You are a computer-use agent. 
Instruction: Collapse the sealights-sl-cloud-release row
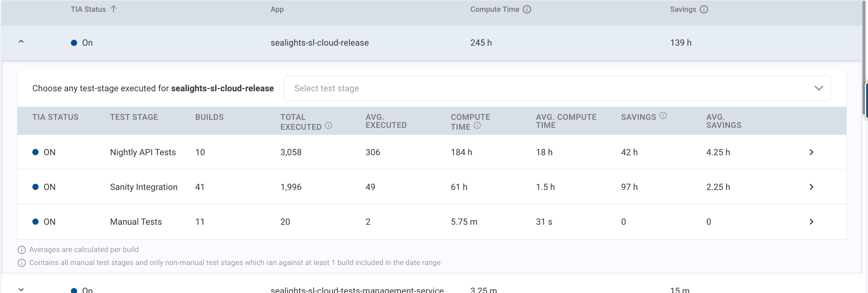pos(21,42)
